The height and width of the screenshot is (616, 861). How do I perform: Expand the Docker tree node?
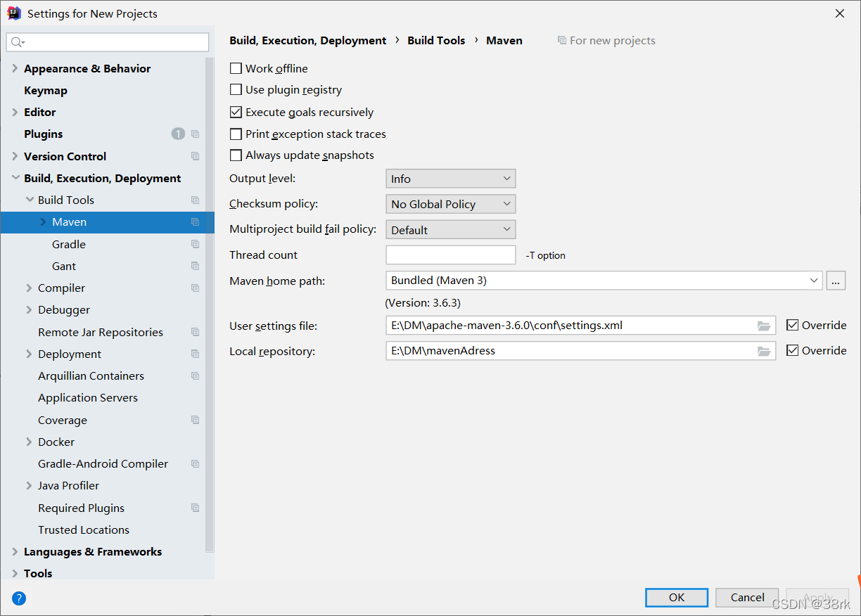click(x=30, y=442)
